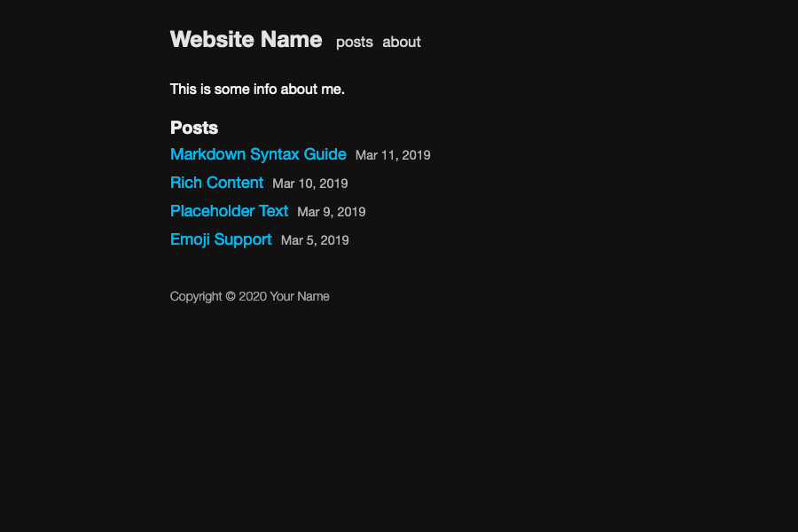Open the posts navigation link
Screen dimensions: 798x532
tap(355, 43)
